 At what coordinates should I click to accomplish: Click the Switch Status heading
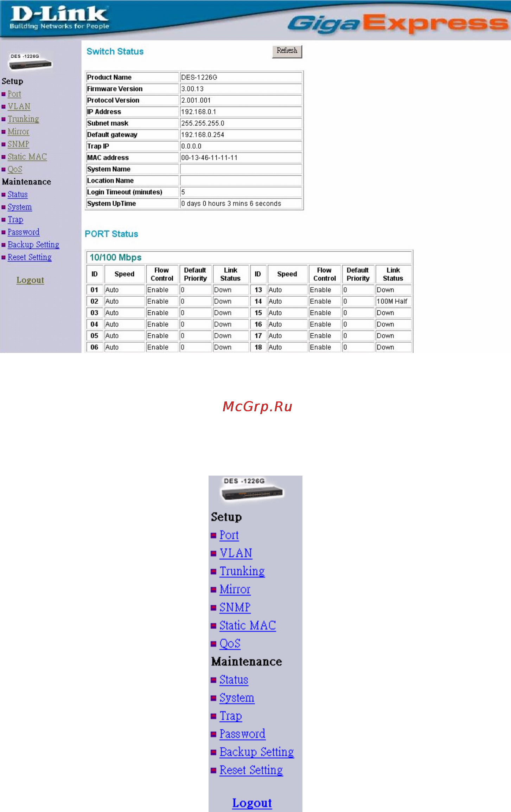point(115,52)
